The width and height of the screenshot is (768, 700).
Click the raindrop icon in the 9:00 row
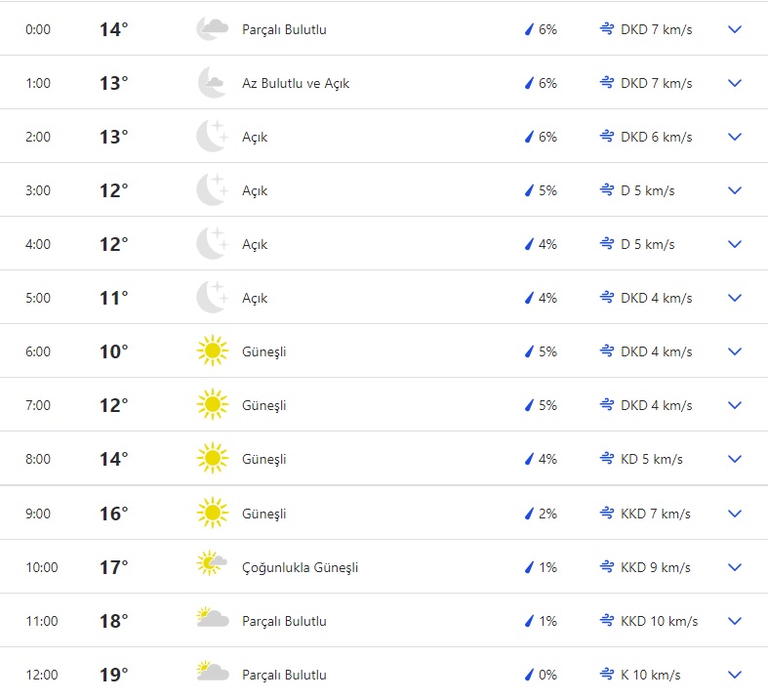[530, 514]
